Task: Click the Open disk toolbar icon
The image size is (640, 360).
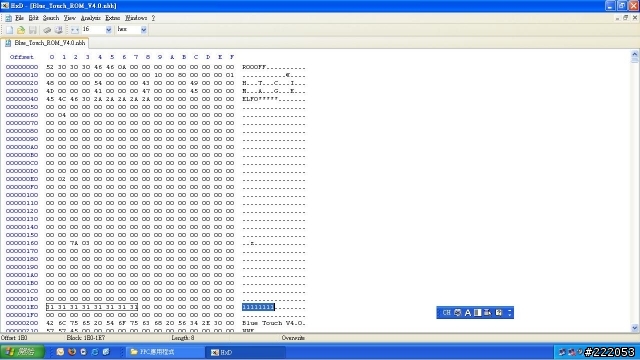Action: pos(58,30)
